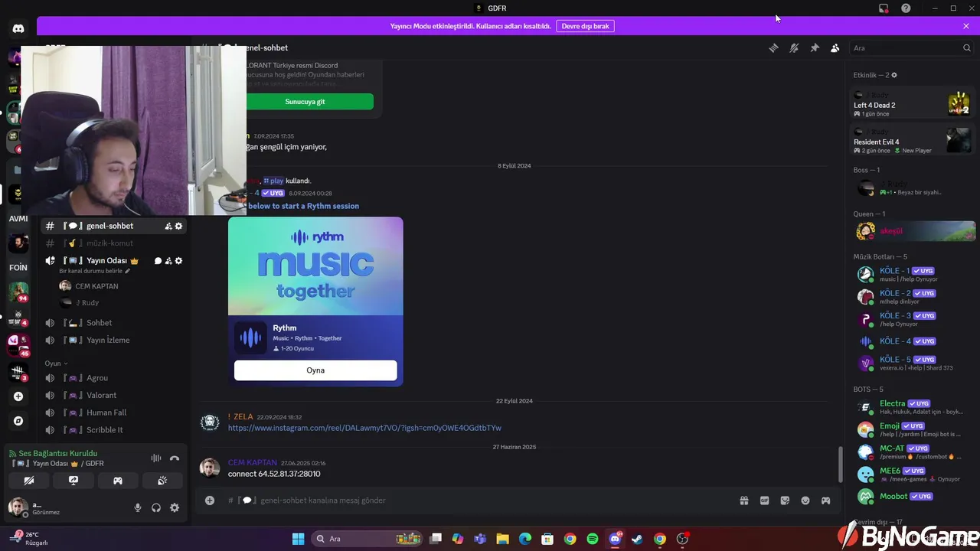The height and width of the screenshot is (551, 980).
Task: Open the apps/activities gamepad icon in message bar
Action: (826, 500)
